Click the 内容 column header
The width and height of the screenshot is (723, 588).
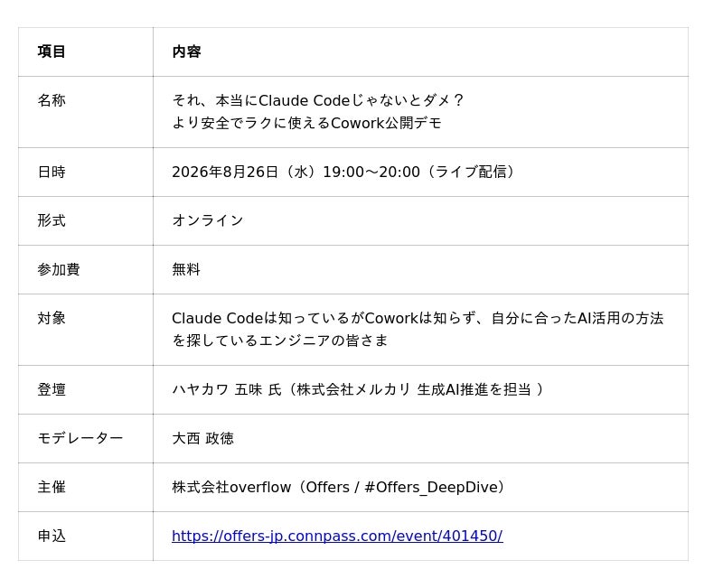pyautogui.click(x=186, y=51)
